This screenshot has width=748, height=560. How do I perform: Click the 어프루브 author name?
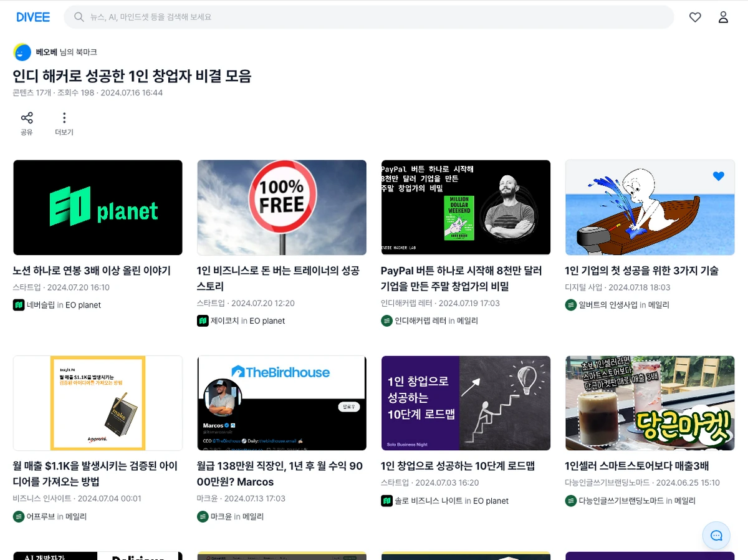[41, 516]
